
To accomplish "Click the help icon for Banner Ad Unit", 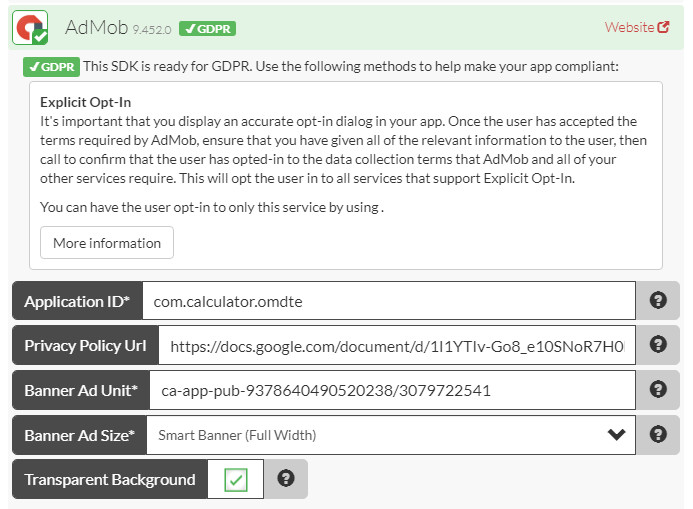I will (658, 390).
